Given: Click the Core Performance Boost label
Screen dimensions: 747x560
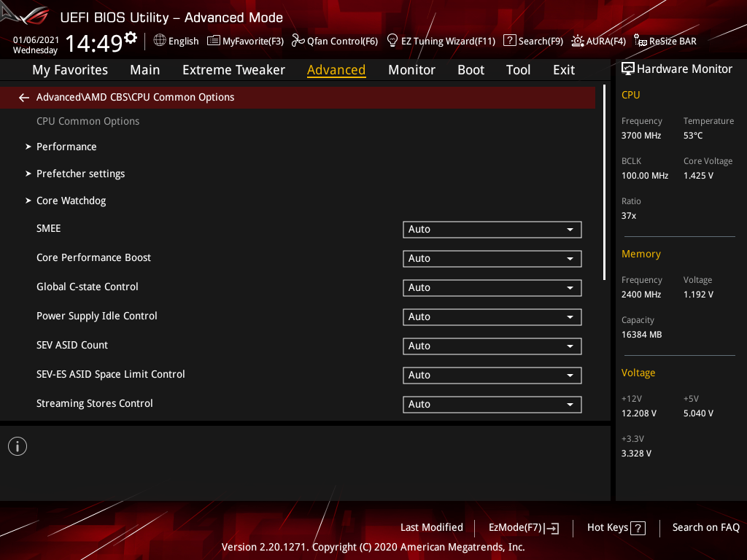Looking at the screenshot, I should [94, 257].
